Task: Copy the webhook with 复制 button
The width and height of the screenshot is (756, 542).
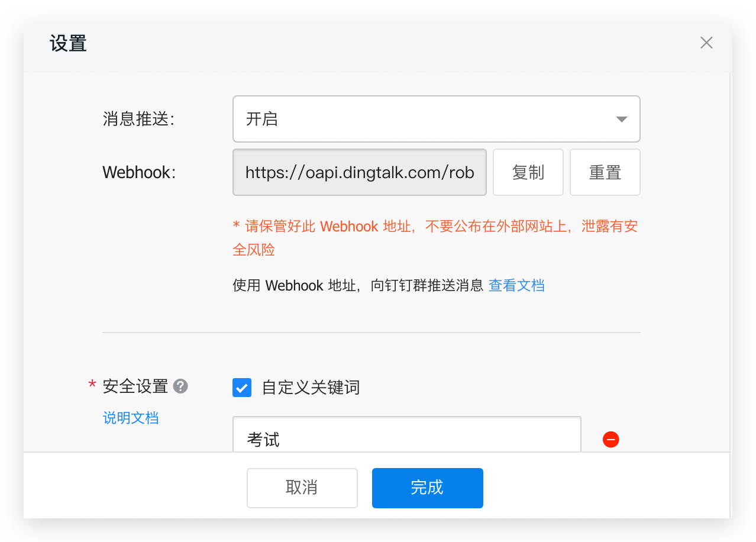Action: (x=528, y=172)
